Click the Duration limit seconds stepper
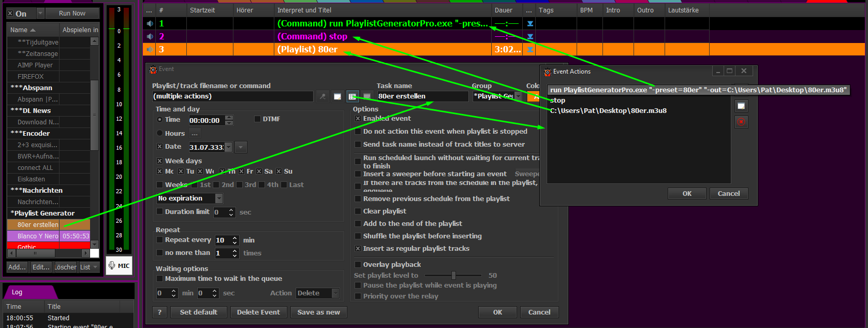Image resolution: width=868 pixels, height=328 pixels. [231, 212]
